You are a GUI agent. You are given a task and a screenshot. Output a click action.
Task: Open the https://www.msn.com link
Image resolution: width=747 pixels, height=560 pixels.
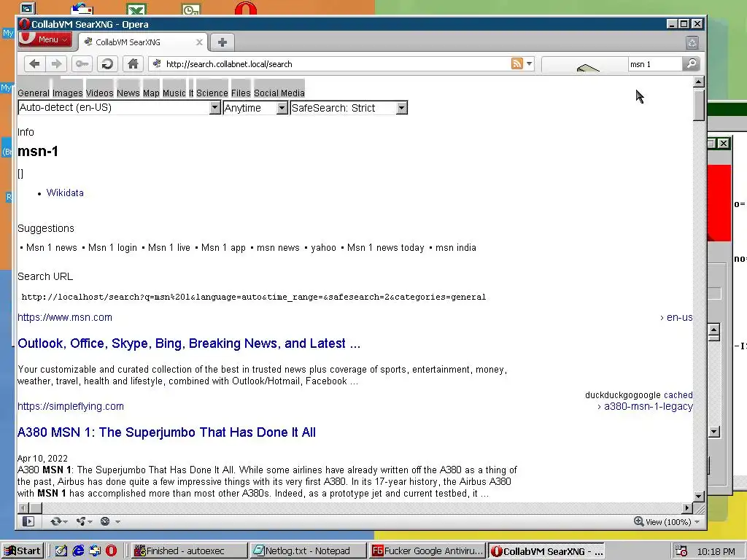tap(65, 317)
